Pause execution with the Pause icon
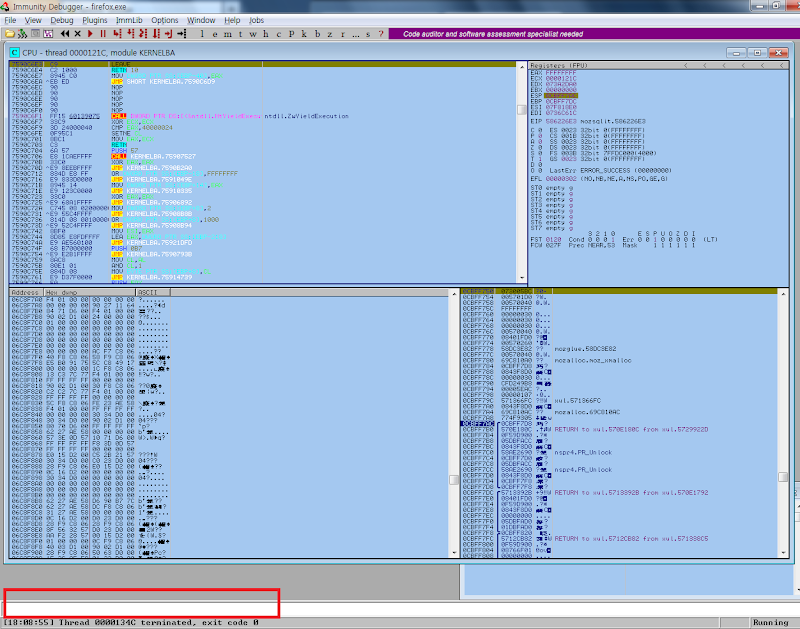This screenshot has width=800, height=629. point(101,33)
